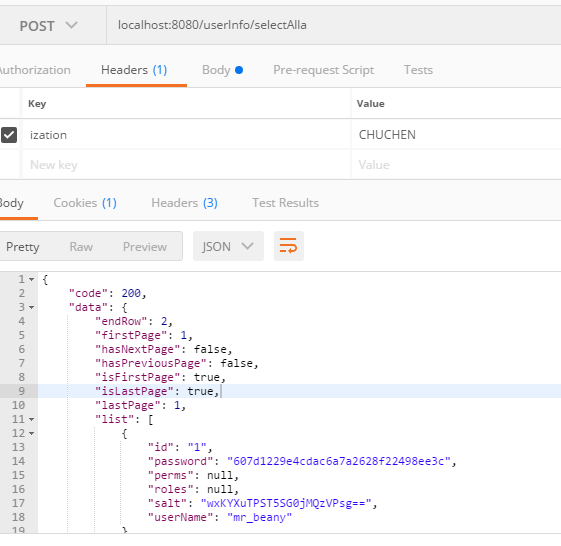561x546 pixels.
Task: Open the JSON format dropdown
Action: click(x=228, y=246)
